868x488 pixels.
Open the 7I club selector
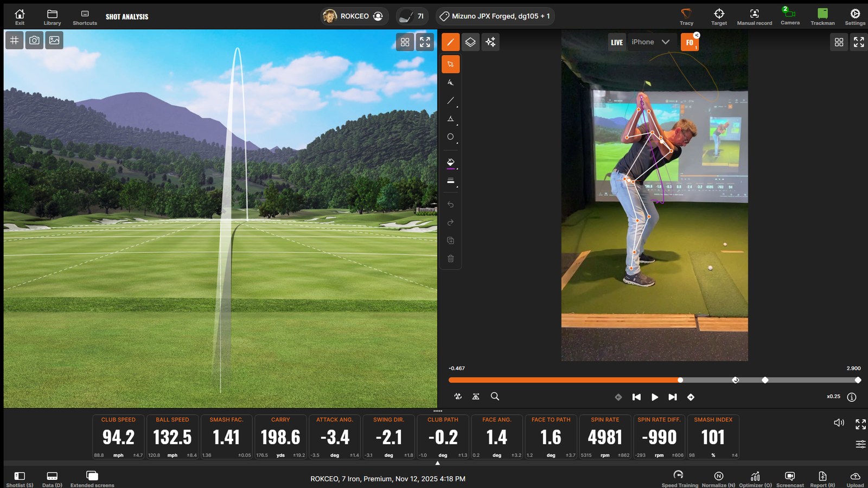click(412, 16)
